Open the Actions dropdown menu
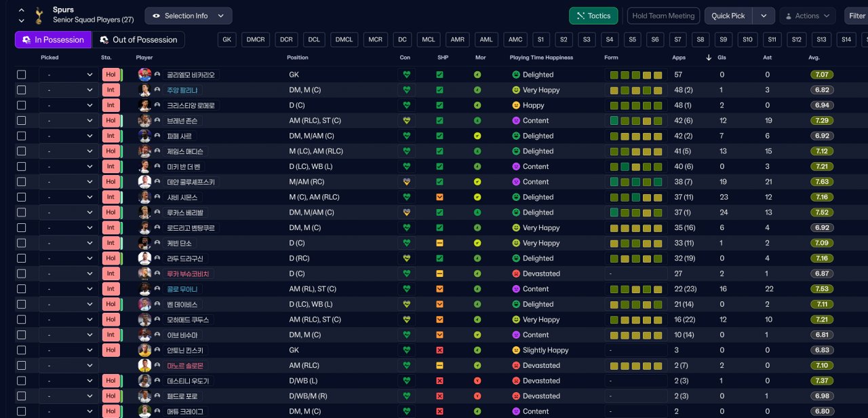This screenshot has height=418, width=868. click(808, 16)
